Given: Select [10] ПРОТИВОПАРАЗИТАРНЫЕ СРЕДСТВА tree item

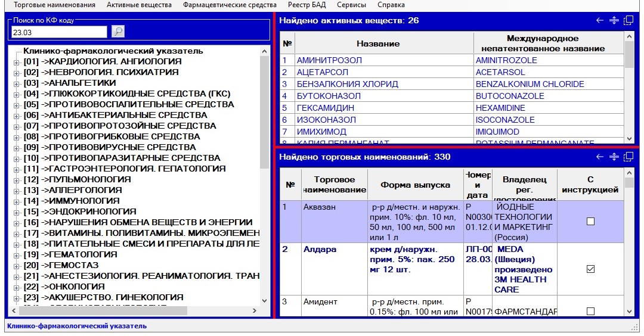Looking at the screenshot, I should click(x=122, y=158).
